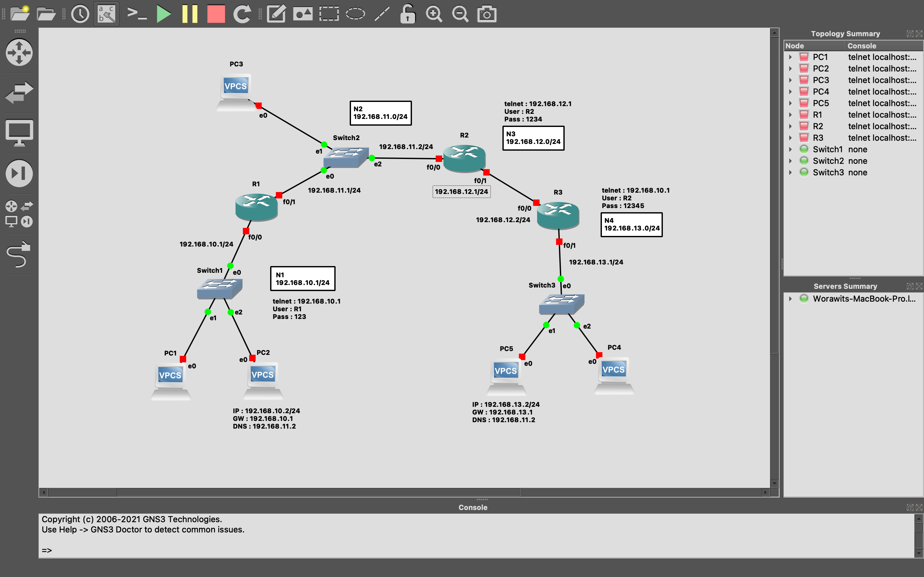
Task: Expand the Worawits-MacBook-Pro server entry
Action: (x=790, y=299)
